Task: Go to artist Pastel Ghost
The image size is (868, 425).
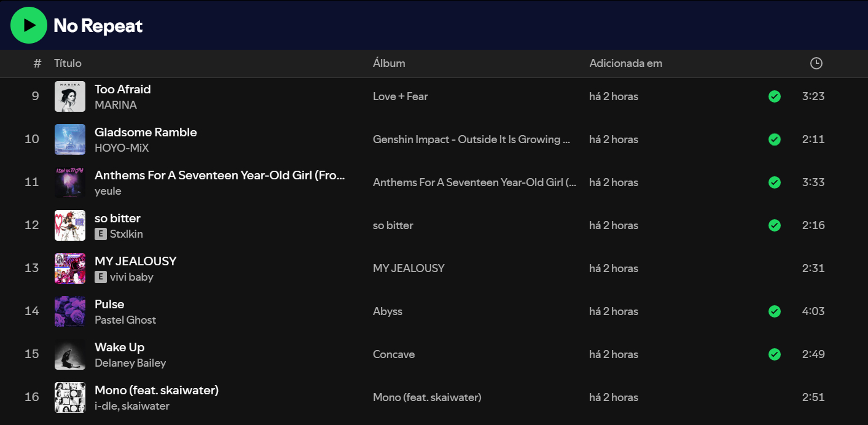Action: pos(125,320)
